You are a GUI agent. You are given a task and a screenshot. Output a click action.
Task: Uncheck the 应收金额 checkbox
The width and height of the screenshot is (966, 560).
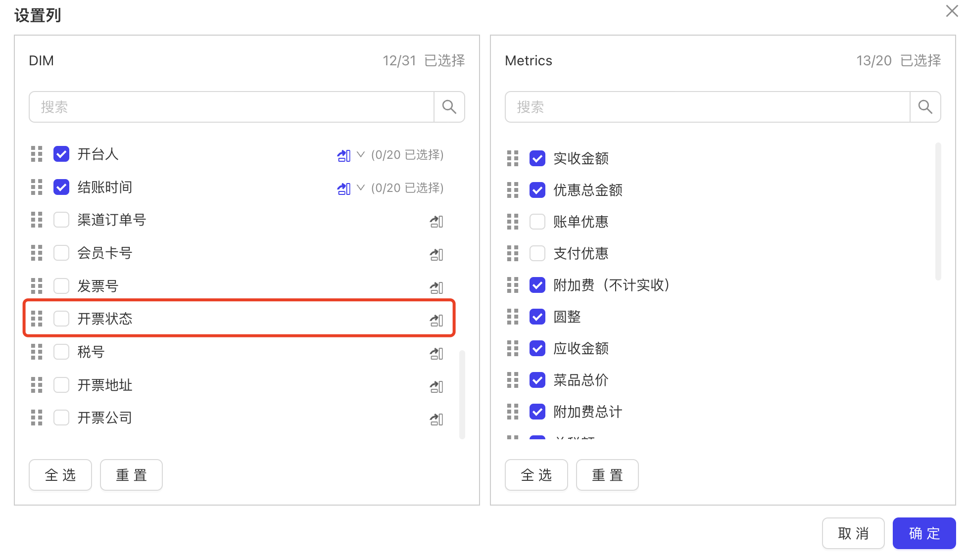pos(537,348)
